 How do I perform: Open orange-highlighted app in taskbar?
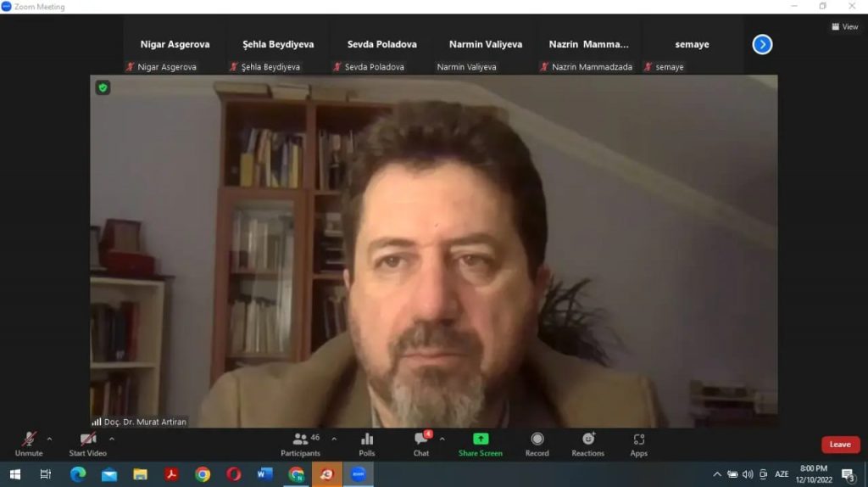click(327, 474)
